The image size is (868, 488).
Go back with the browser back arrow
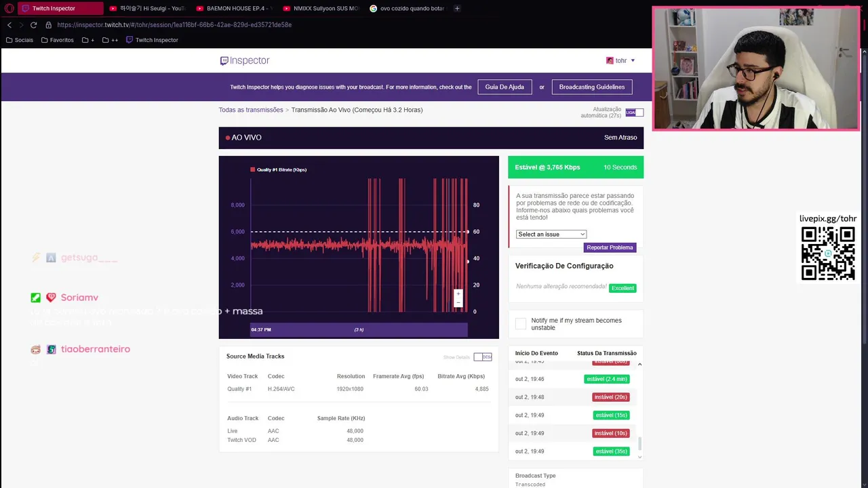(9, 25)
